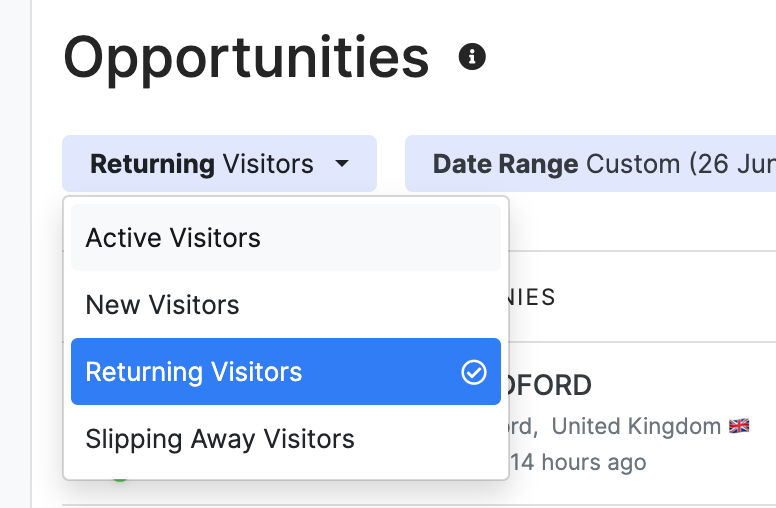Click the caret arrow on visitors dropdown

point(341,163)
